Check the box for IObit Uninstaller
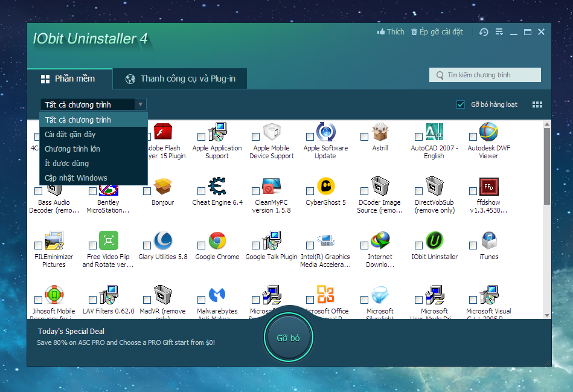The width and height of the screenshot is (573, 392). (x=419, y=245)
